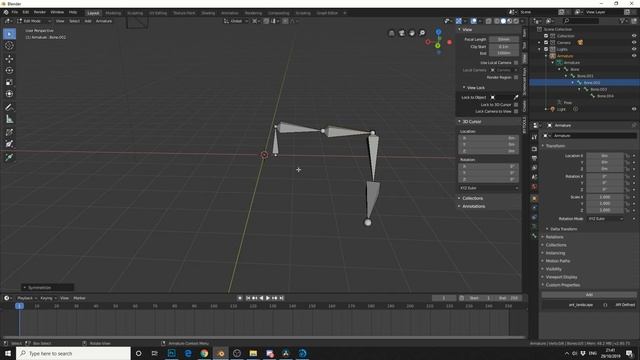Enable Render Region checkbox
Screen dimensions: 640x360
pos(516,77)
